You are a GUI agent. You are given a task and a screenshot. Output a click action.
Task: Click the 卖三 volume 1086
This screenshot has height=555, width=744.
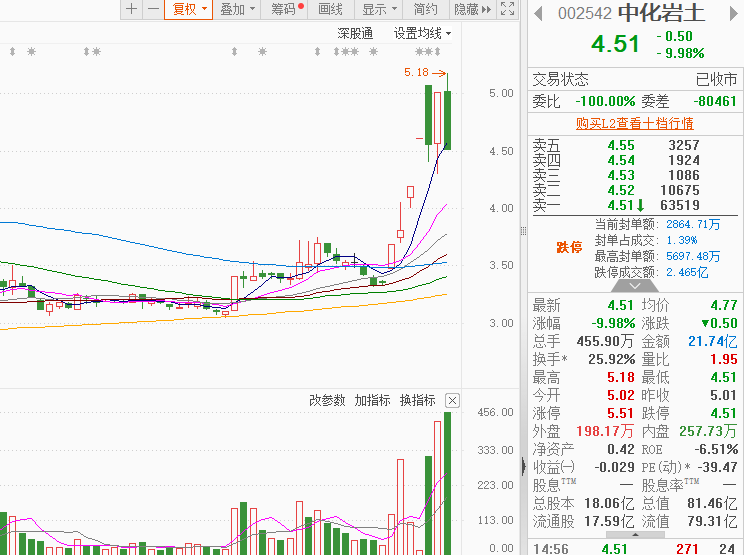tap(684, 176)
